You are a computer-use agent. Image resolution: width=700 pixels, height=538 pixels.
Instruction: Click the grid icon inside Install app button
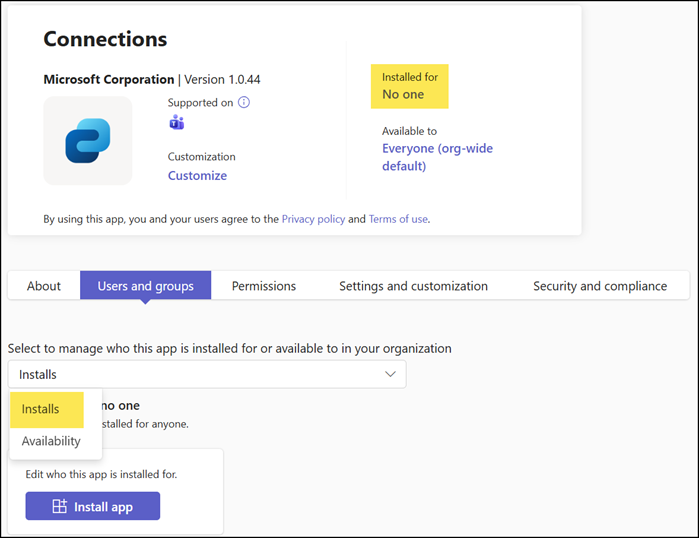[x=59, y=506]
